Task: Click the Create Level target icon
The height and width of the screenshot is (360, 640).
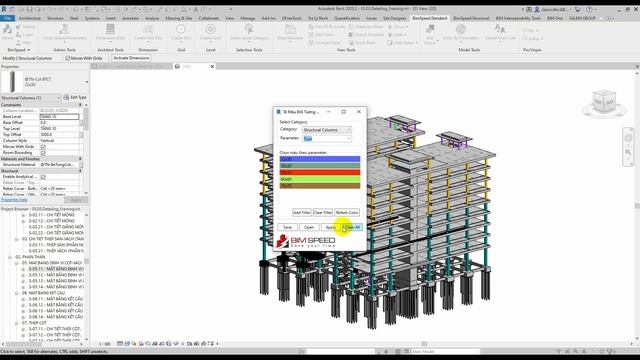Action: point(210,29)
